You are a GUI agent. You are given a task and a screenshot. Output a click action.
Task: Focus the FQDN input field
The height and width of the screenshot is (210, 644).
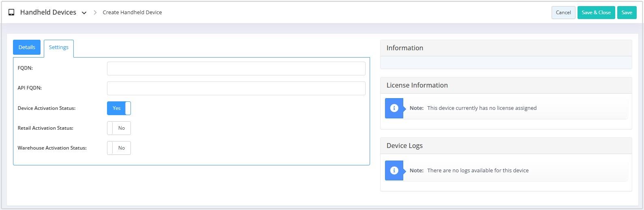pyautogui.click(x=236, y=69)
